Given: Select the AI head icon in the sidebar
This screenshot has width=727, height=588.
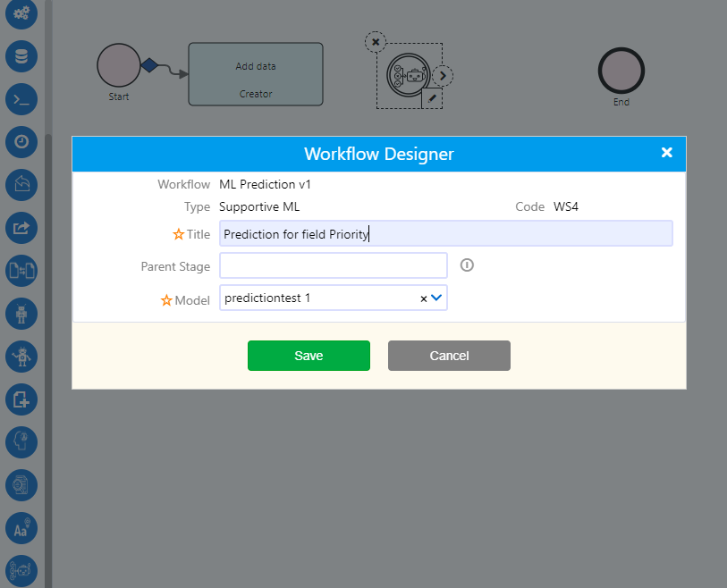Looking at the screenshot, I should pos(21,442).
